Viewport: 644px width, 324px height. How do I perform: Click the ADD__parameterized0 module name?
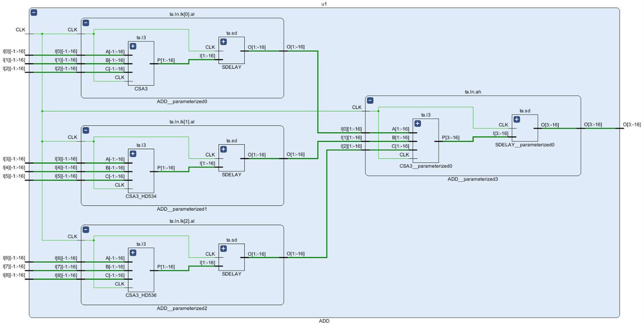tap(182, 102)
